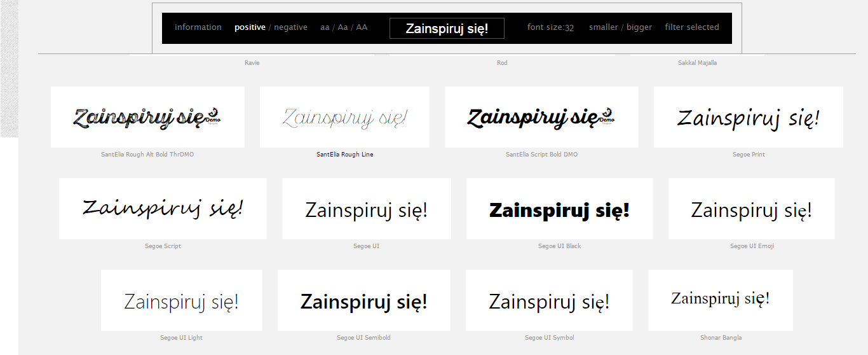
Task: Click the 'SantElia Rough Line' caption
Action: click(345, 155)
